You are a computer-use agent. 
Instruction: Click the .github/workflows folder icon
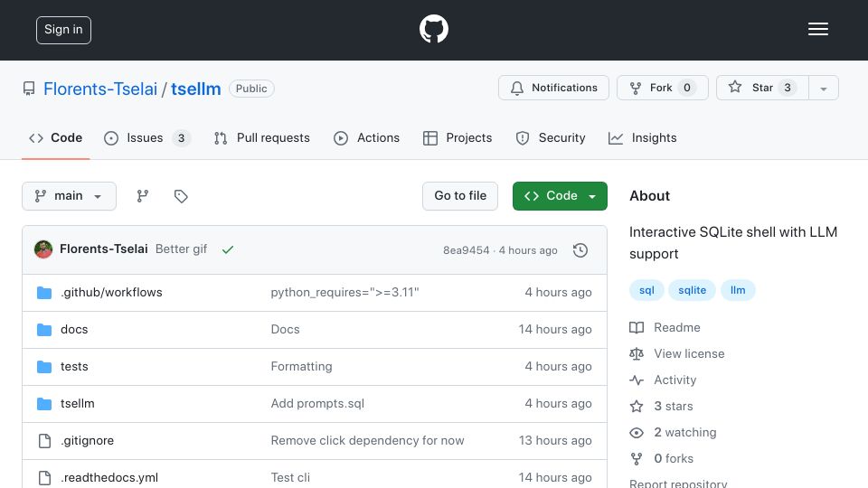(44, 293)
